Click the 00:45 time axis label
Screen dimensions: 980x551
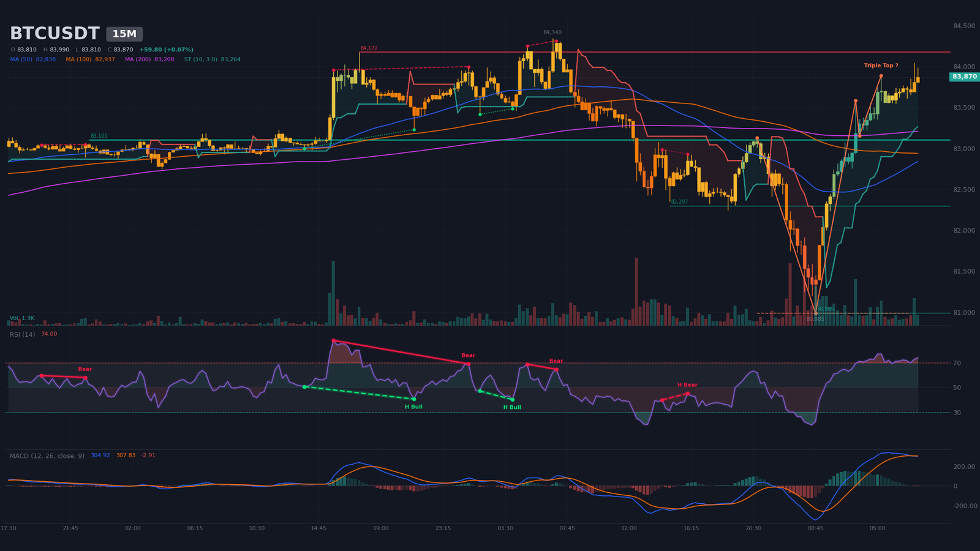point(815,528)
